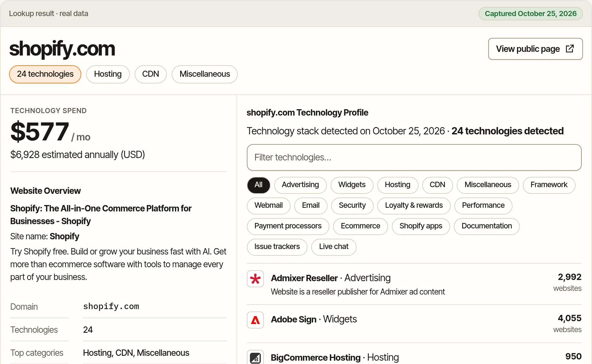Select the Security filter chip
This screenshot has width=592, height=364.
(352, 206)
